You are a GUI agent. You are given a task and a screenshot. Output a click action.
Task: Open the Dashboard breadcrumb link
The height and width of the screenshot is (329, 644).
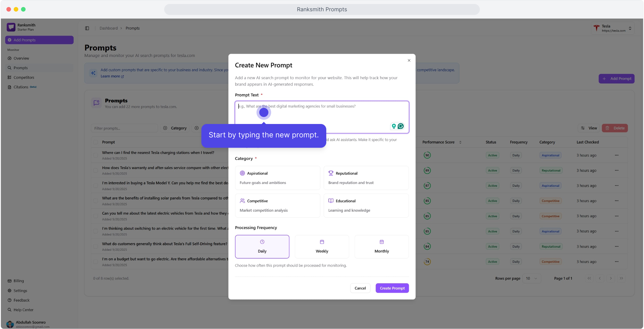[108, 28]
